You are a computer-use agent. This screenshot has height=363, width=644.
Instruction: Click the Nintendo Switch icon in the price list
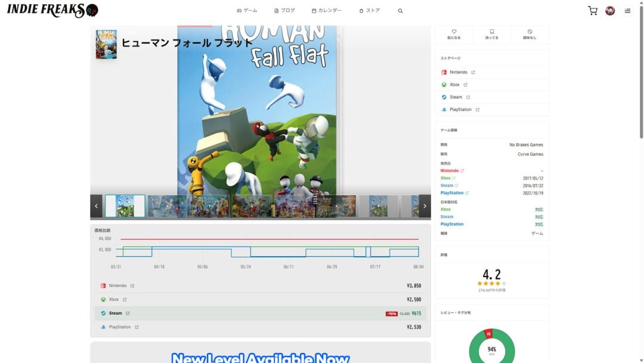coord(103,286)
